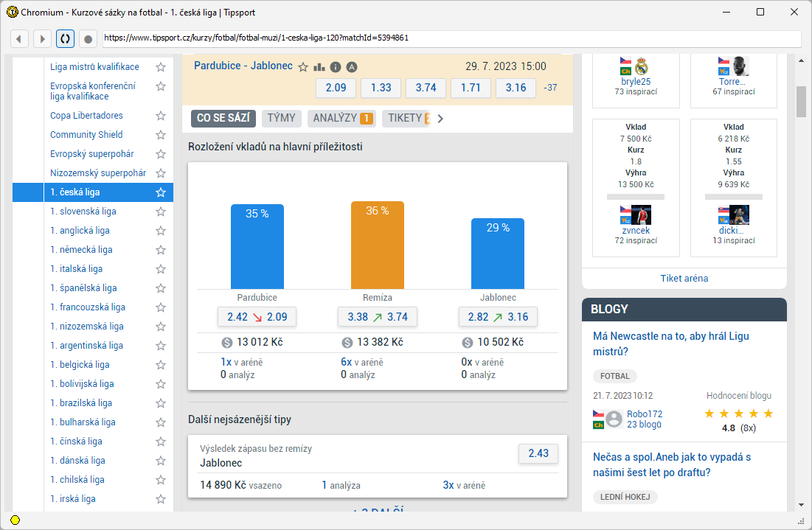This screenshot has width=812, height=530.
Task: Filter blogs by LEDNÍ HOKEJ tag
Action: click(625, 497)
